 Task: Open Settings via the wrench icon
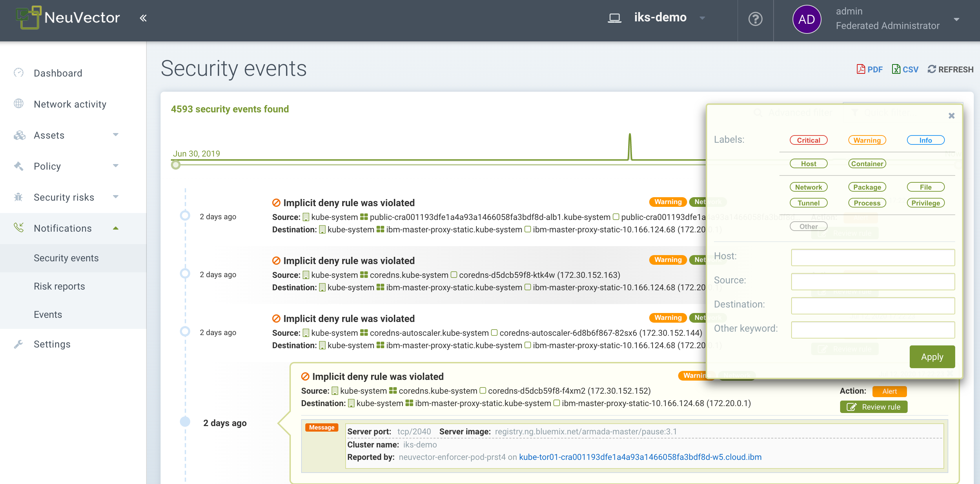tap(18, 344)
